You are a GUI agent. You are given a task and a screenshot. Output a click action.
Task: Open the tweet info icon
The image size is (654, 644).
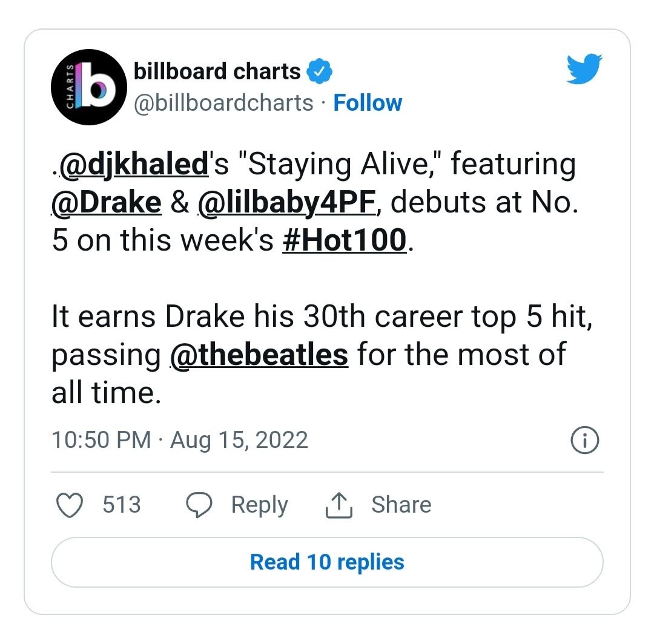tap(585, 440)
